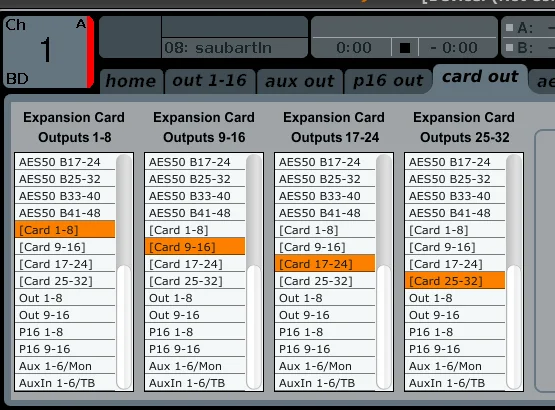Viewport: 555px width, 410px height.
Task: Select [Card 17-24] for Outputs 25-32
Action: click(x=455, y=264)
